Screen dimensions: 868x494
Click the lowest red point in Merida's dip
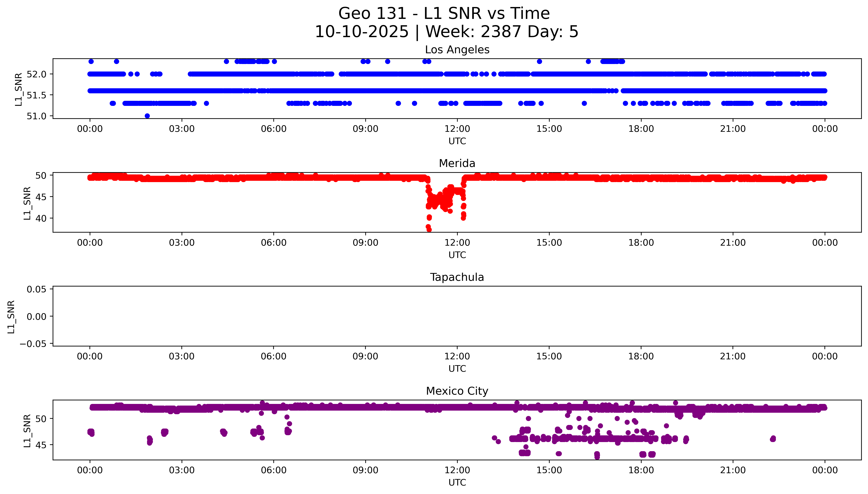click(429, 230)
